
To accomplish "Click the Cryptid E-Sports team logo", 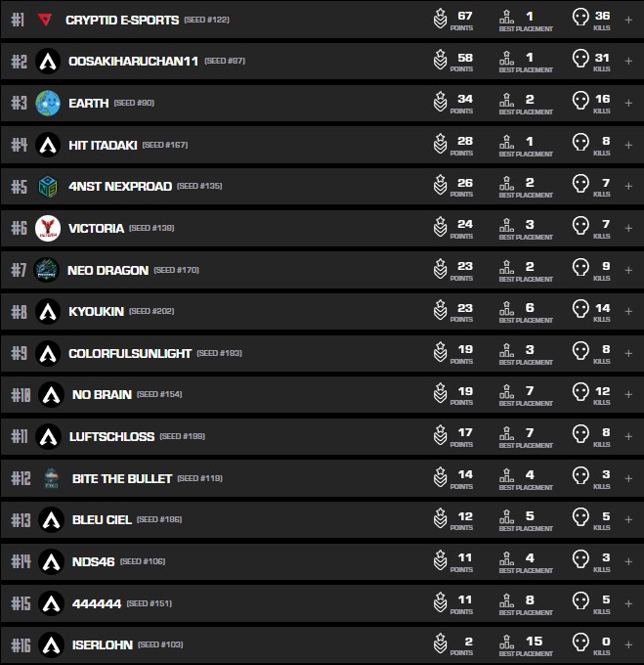I will [45, 20].
